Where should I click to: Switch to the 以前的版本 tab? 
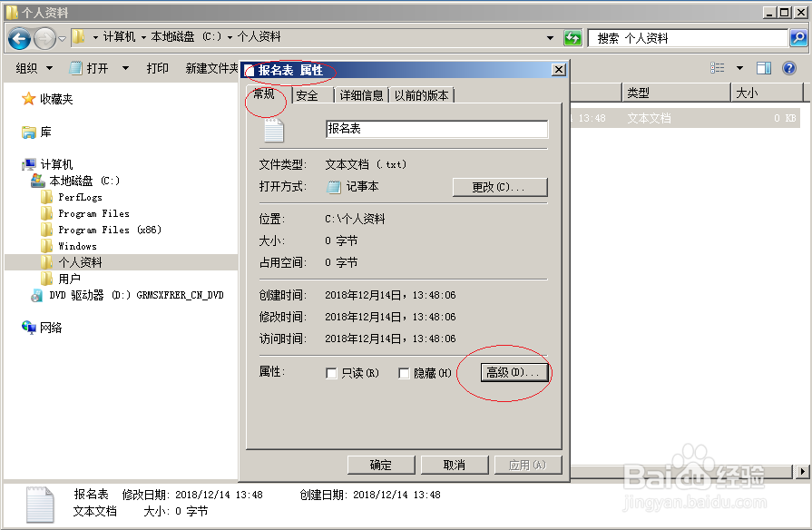422,95
